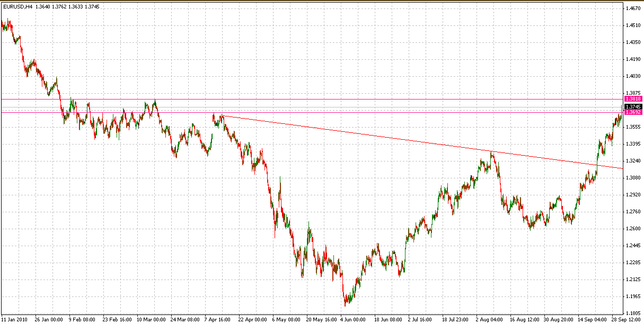Screen dimensions: 644x324
Task: Click the 1.4190 price scale label
Action: pos(632,59)
